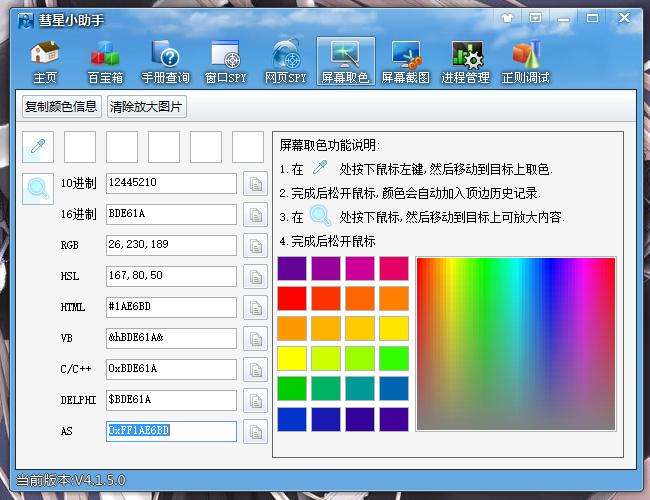Click the AS value input field
The height and width of the screenshot is (500, 650).
pyautogui.click(x=171, y=431)
